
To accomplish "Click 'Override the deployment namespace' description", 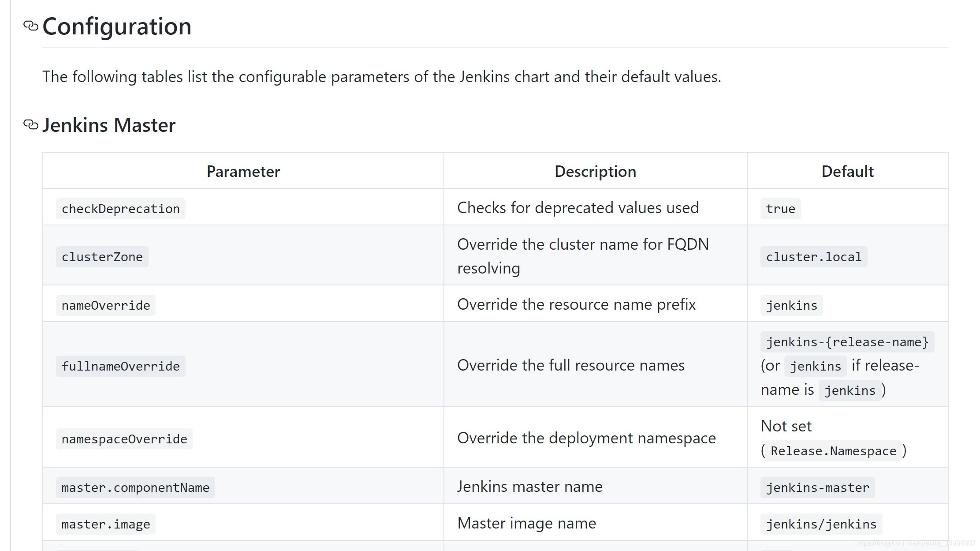I will pos(587,438).
